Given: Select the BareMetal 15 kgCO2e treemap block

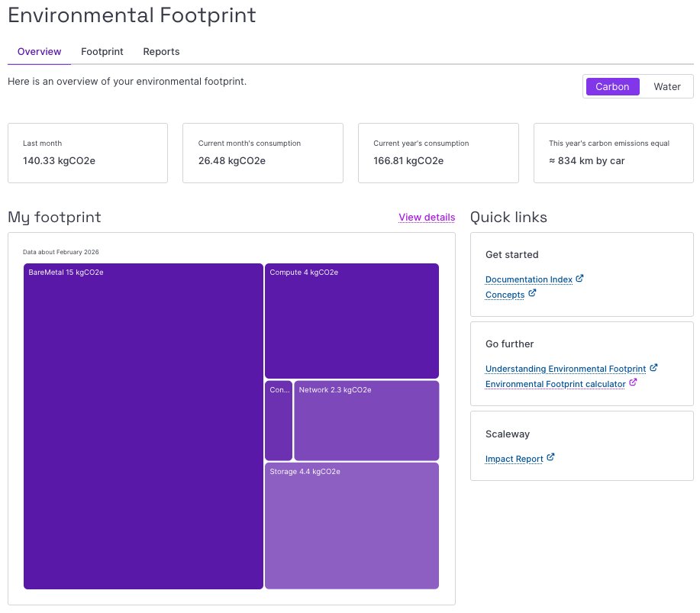Looking at the screenshot, I should tap(144, 426).
